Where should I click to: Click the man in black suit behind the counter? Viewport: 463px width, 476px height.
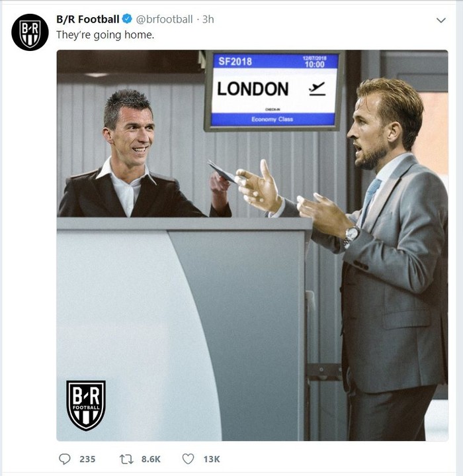(x=132, y=159)
